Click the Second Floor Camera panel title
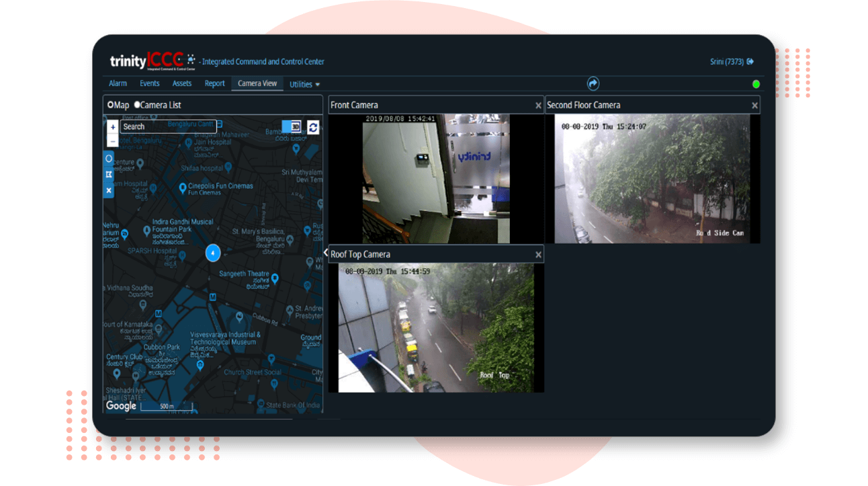Image resolution: width=868 pixels, height=486 pixels. [x=583, y=106]
